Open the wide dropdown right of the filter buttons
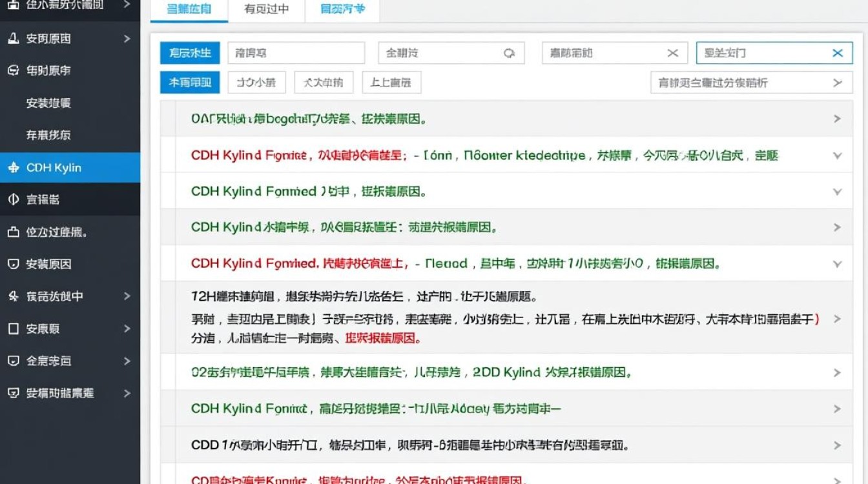This screenshot has width=868, height=484. (x=751, y=83)
